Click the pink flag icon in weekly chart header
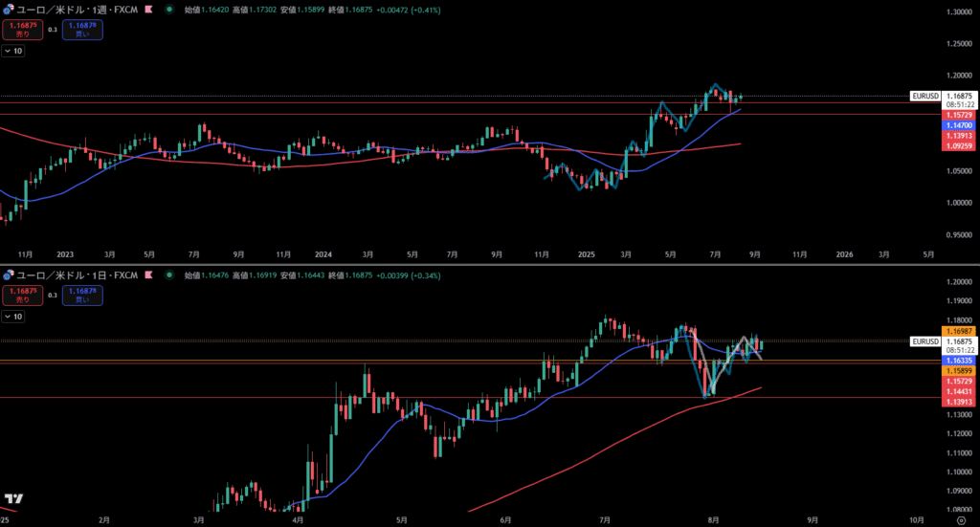 click(x=148, y=10)
